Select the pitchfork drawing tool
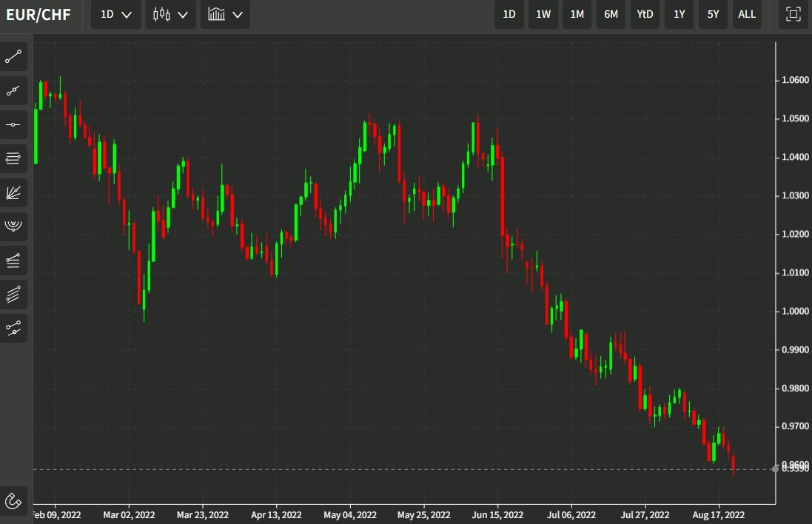 (13, 261)
